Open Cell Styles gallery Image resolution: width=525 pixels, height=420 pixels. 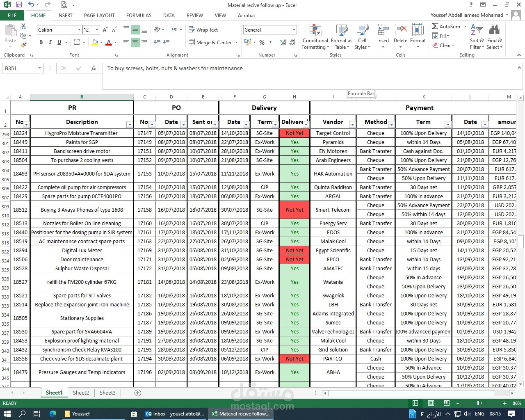pos(362,36)
